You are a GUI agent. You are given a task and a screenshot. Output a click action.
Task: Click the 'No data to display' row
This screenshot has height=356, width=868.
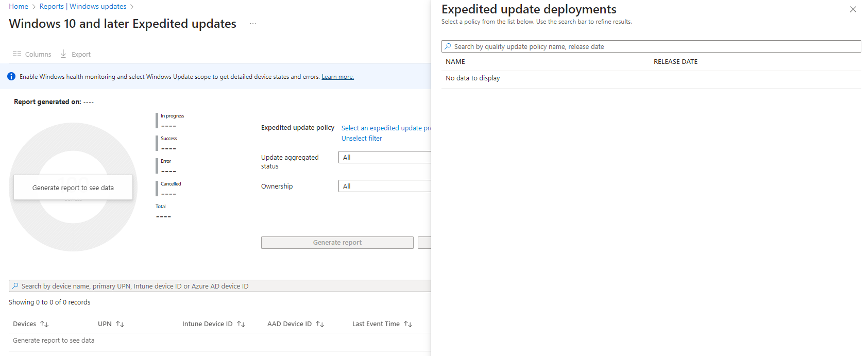651,78
